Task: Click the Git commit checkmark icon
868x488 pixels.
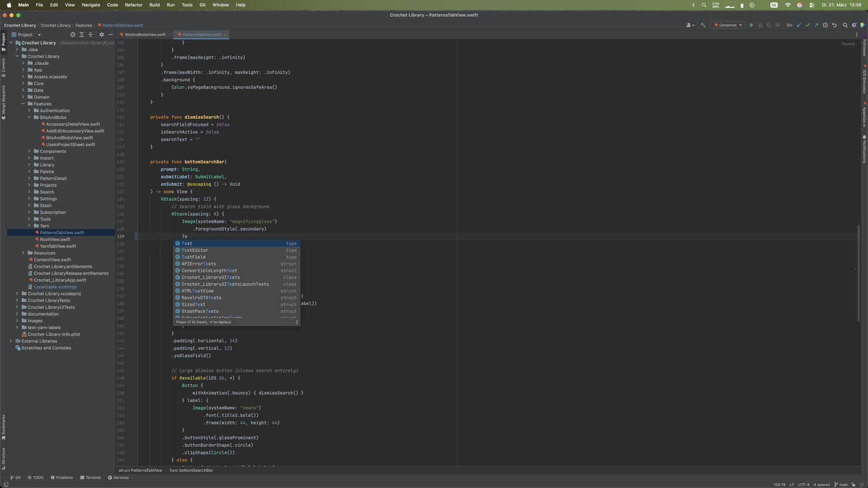Action: [x=807, y=25]
